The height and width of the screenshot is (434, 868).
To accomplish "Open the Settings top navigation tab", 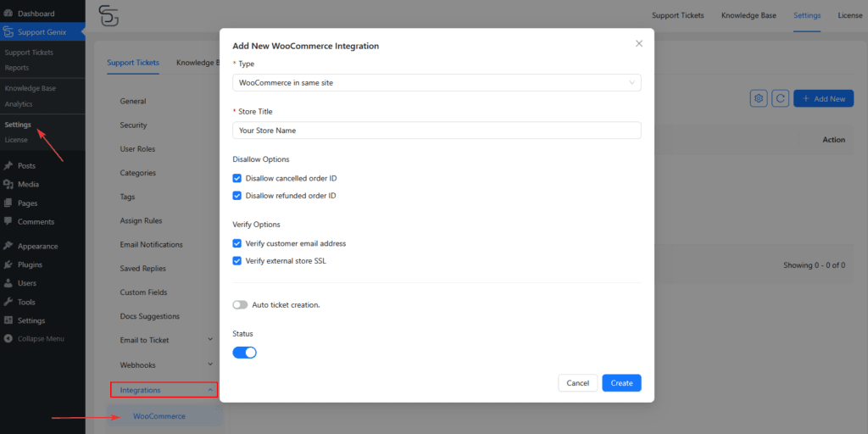I will coord(807,15).
